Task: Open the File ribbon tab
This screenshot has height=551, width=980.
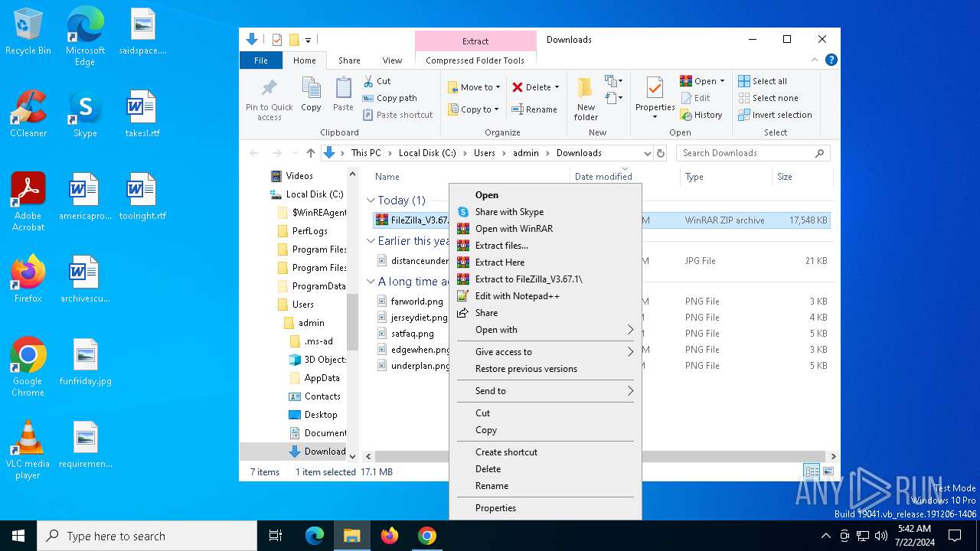Action: [261, 60]
